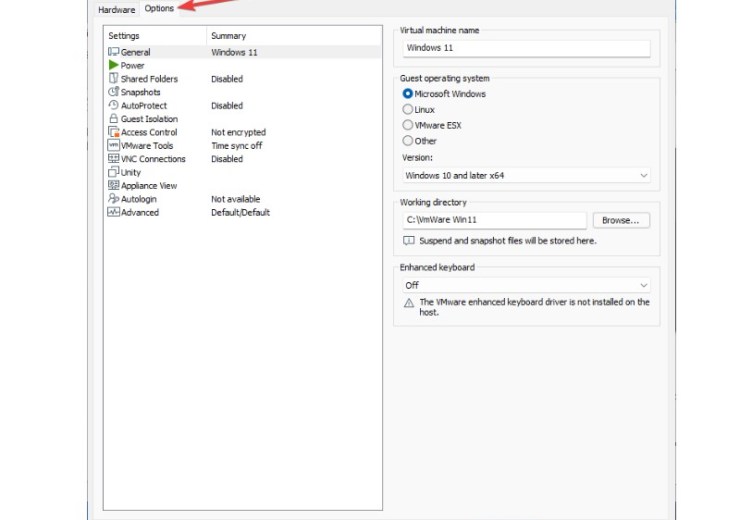Viewport: 740px width, 520px height.
Task: Select the Advanced label
Action: pyautogui.click(x=140, y=212)
